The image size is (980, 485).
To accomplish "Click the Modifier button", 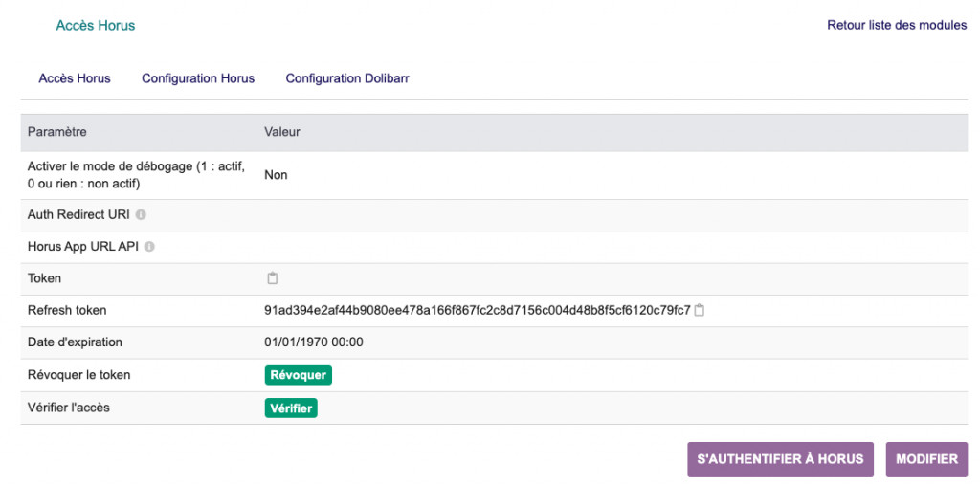I will tap(926, 459).
